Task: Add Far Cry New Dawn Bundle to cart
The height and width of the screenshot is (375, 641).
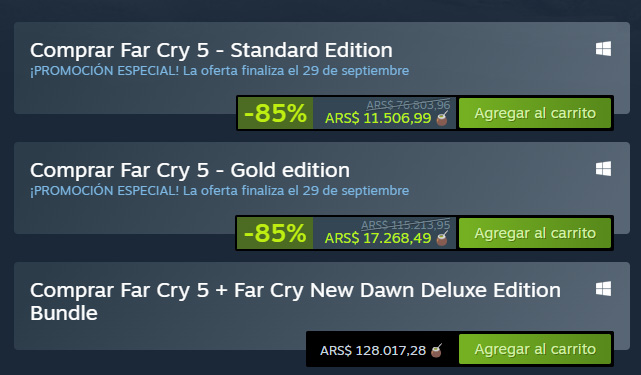Action: point(535,349)
